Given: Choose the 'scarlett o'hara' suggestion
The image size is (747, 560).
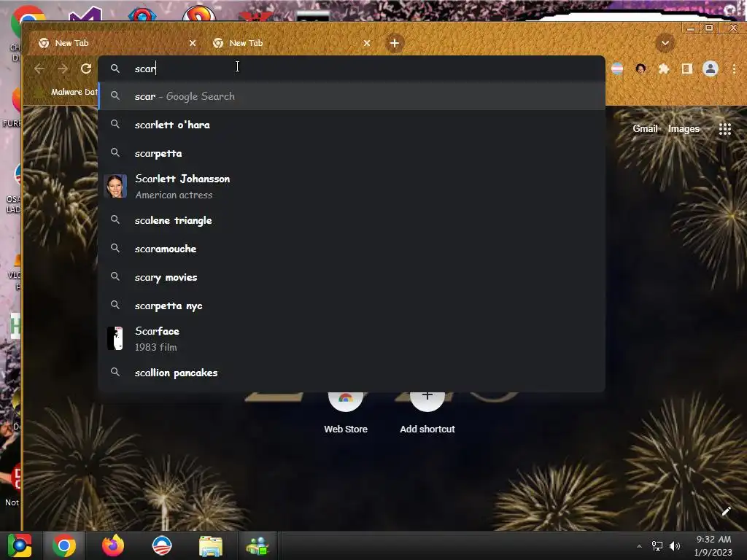Looking at the screenshot, I should click(352, 125).
